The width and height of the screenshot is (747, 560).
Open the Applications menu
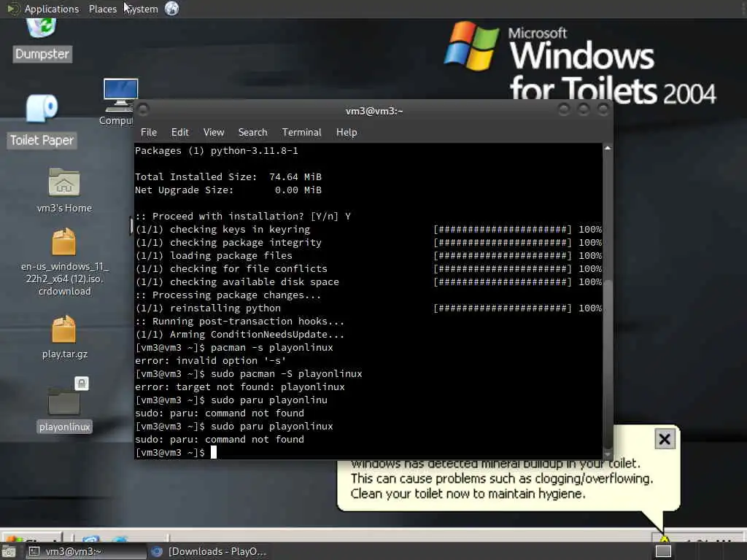pos(52,9)
